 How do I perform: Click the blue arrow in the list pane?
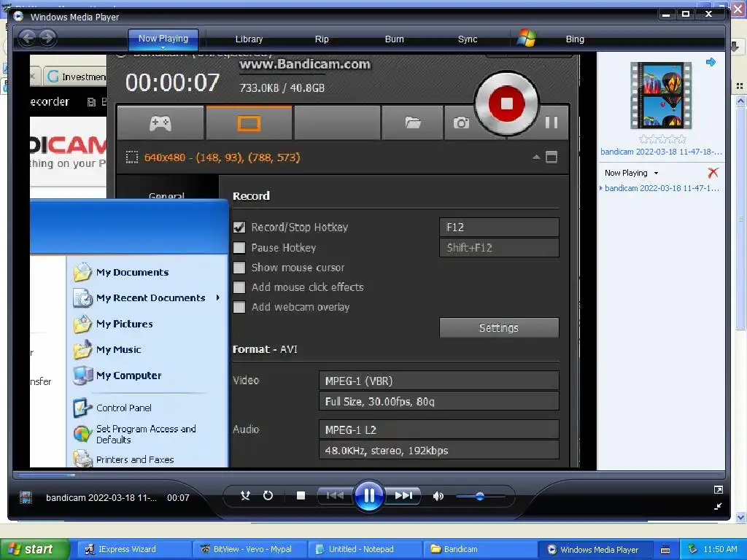click(x=711, y=62)
